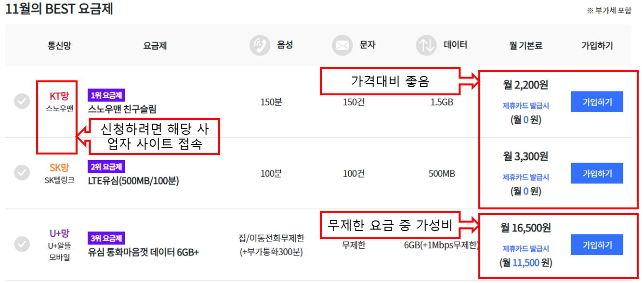644x283 pixels.
Task: Open the LTE유심(500MB/100분) plan name
Action: point(134,180)
